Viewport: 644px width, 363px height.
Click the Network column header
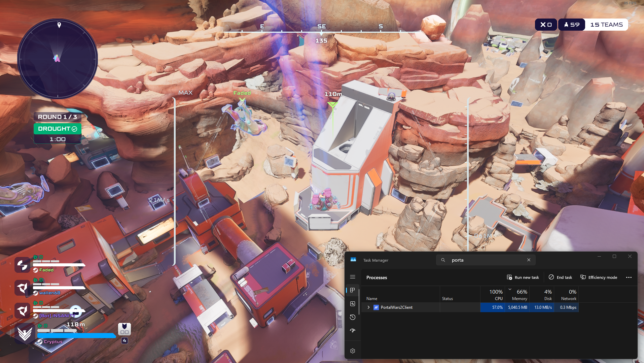tap(568, 295)
